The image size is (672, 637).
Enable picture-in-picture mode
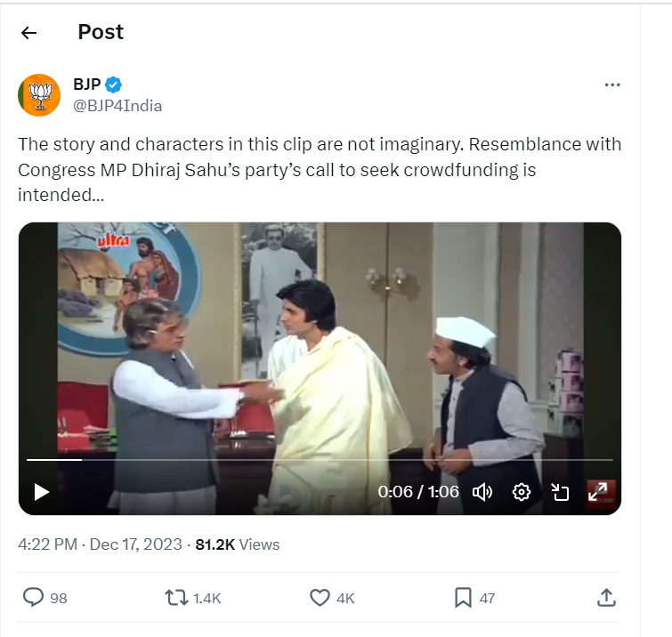560,492
